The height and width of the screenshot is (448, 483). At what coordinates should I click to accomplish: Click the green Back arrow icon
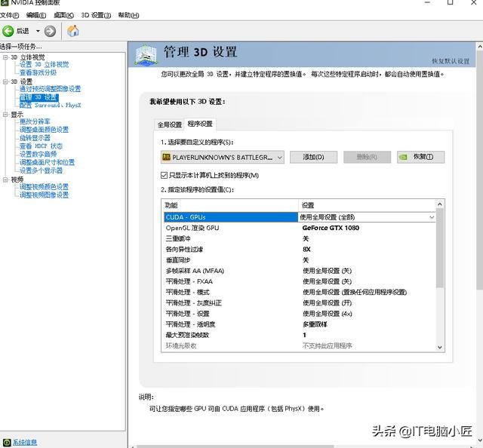(8, 31)
